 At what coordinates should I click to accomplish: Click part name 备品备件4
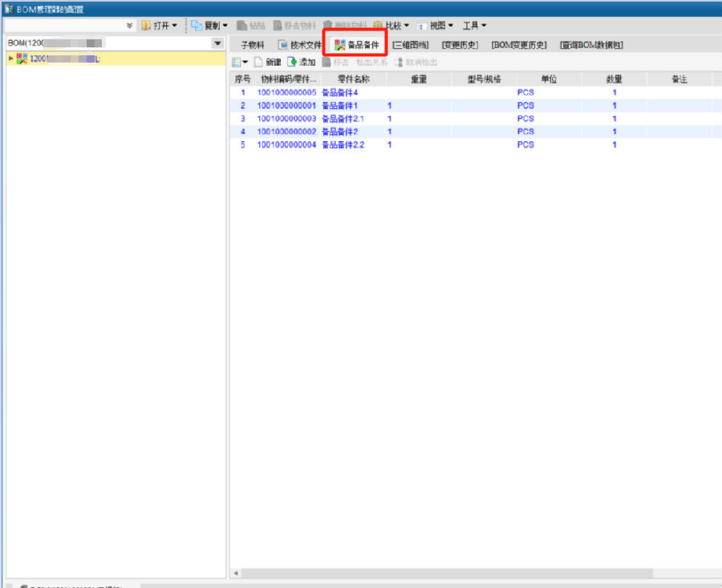click(x=340, y=92)
